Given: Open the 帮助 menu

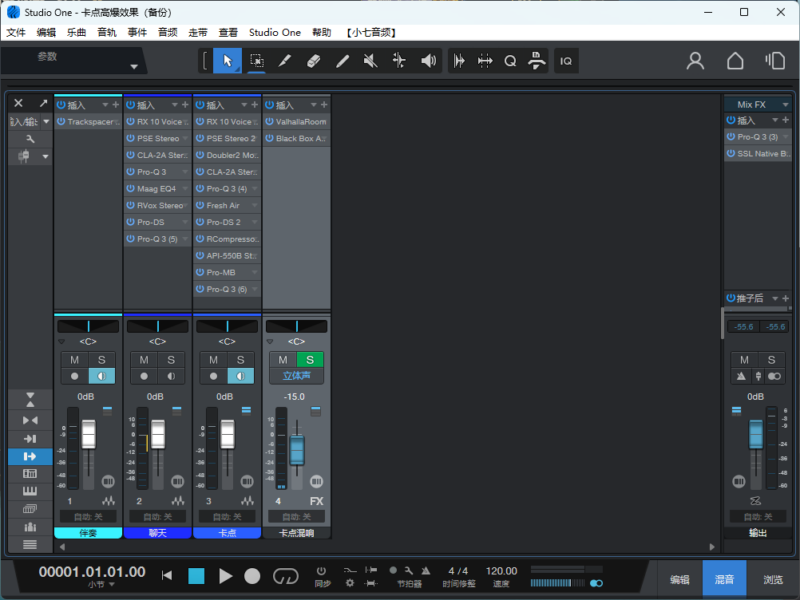Looking at the screenshot, I should tap(321, 33).
